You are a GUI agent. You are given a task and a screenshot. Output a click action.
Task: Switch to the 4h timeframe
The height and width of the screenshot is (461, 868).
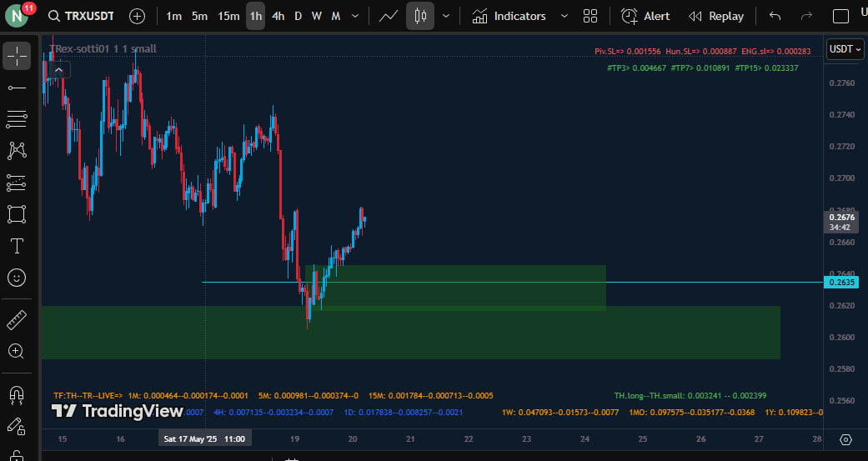tap(278, 16)
